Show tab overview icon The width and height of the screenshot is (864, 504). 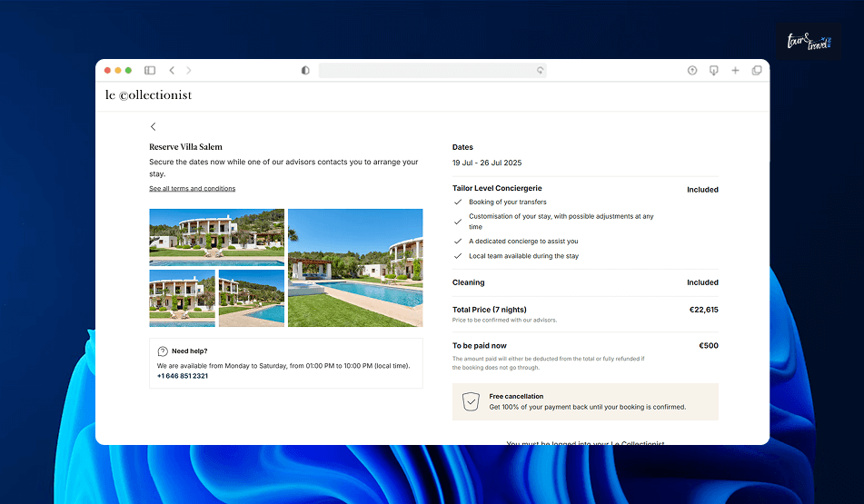point(757,71)
